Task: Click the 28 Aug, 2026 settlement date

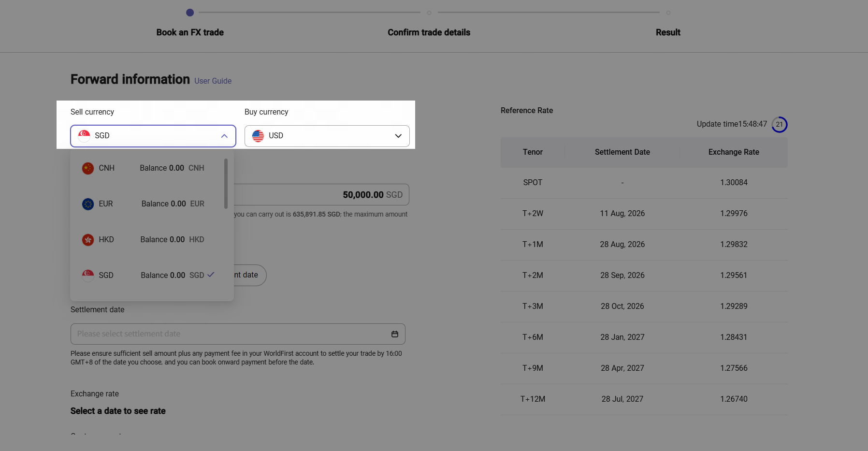Action: pyautogui.click(x=622, y=245)
